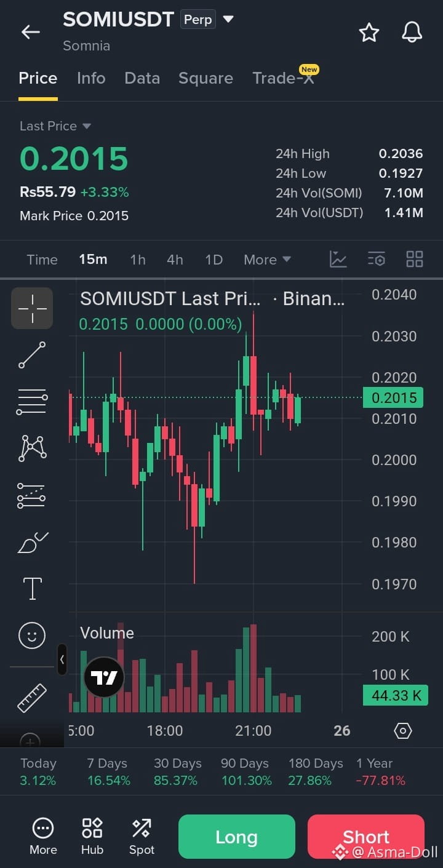Image resolution: width=443 pixels, height=868 pixels.
Task: Switch to the Info tab
Action: (x=91, y=78)
